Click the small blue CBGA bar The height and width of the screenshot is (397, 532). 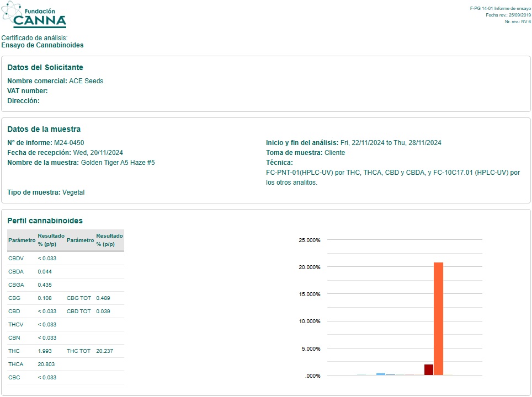click(x=381, y=374)
